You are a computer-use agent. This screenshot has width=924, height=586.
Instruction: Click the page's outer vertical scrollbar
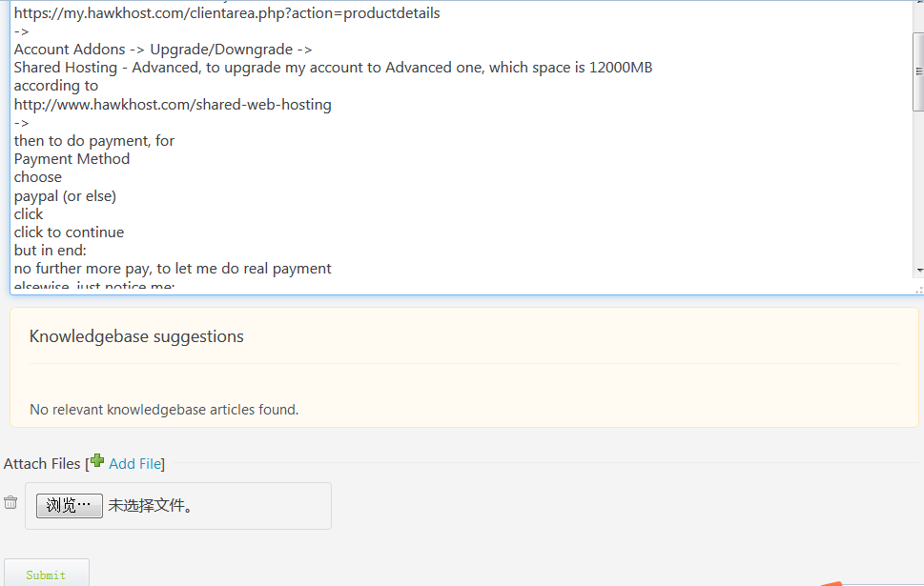(x=920, y=429)
